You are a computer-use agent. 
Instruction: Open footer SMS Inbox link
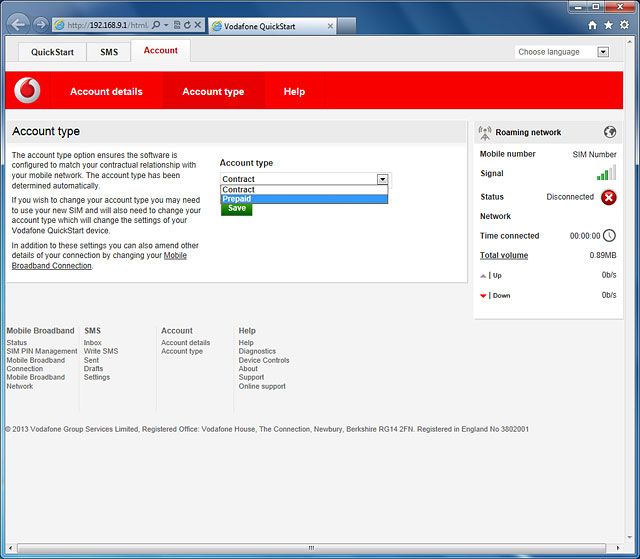[93, 343]
